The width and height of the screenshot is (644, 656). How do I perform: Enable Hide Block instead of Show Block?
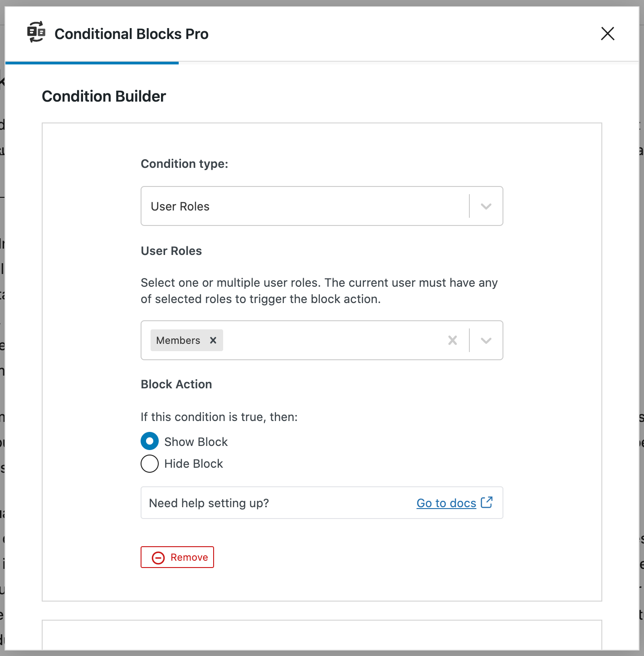pos(150,463)
